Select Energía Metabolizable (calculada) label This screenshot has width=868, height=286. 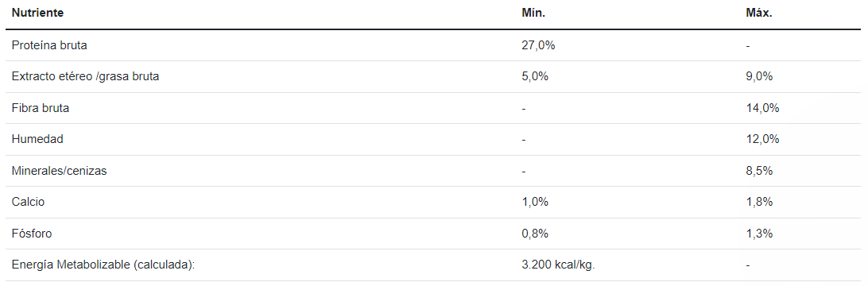click(x=103, y=265)
